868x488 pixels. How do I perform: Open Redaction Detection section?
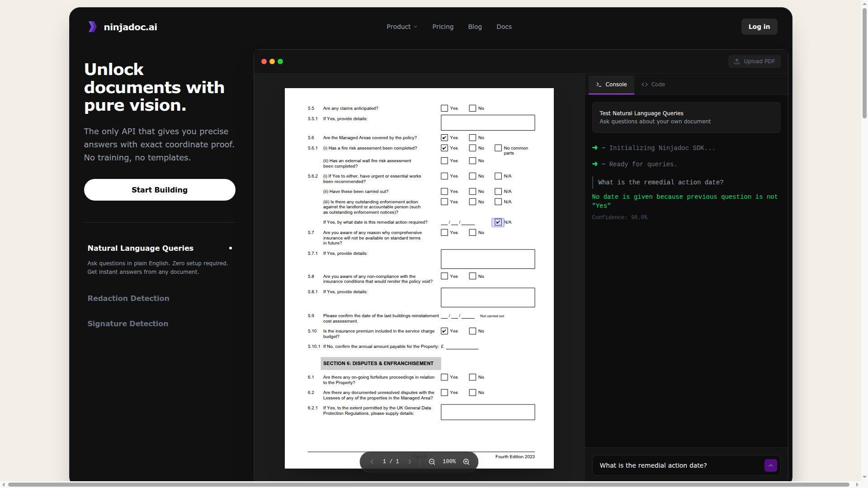pos(128,298)
